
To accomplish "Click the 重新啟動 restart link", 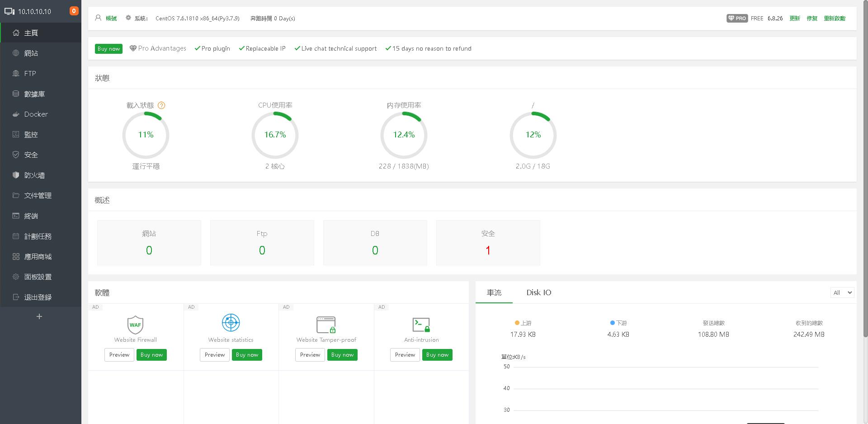I will pyautogui.click(x=835, y=19).
